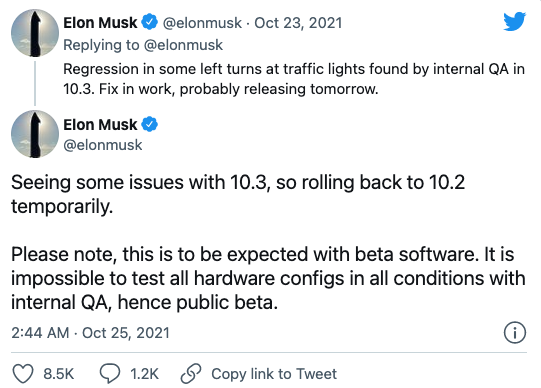Click Elon Musk name in main tweet
Viewport: 541px width, 388px height.
pos(100,125)
